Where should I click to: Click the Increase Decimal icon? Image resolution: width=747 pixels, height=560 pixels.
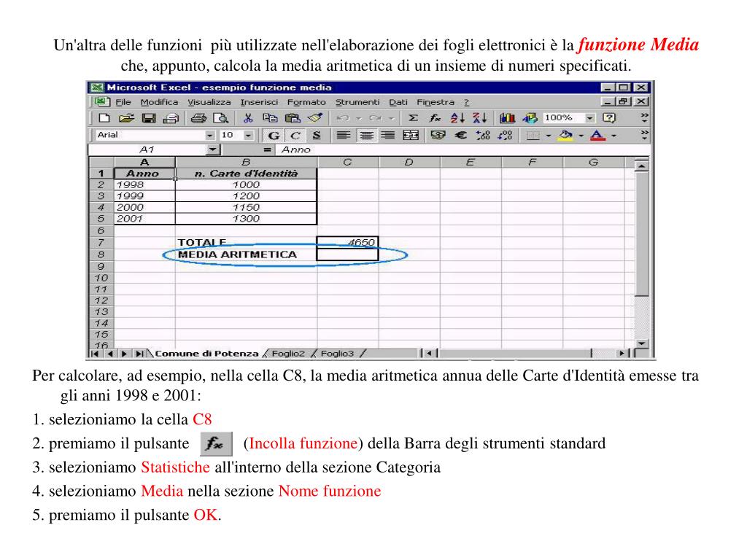pos(483,136)
